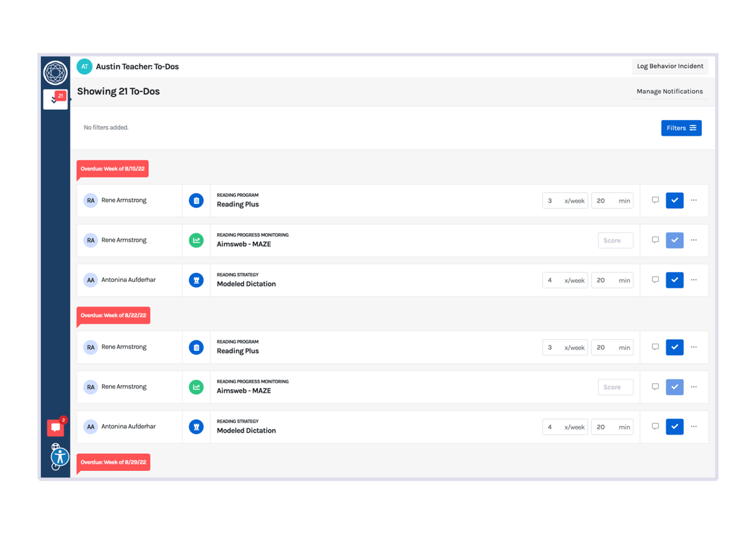
Task: Click the AT avatar for Austin Teacher
Action: [x=85, y=66]
